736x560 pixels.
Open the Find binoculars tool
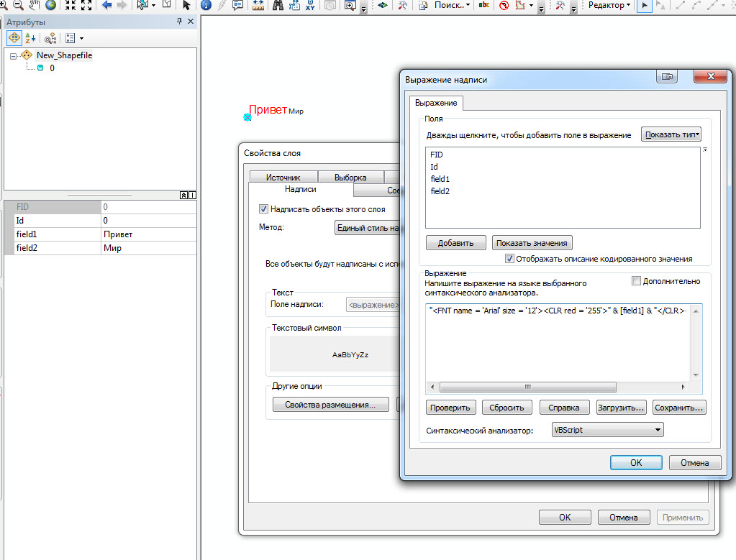pos(278,5)
